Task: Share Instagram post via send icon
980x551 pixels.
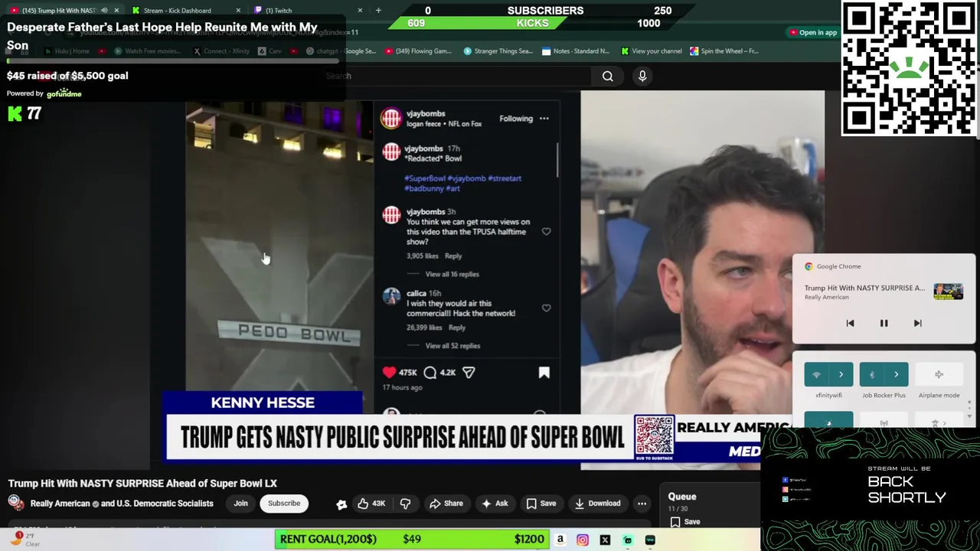Action: (469, 373)
